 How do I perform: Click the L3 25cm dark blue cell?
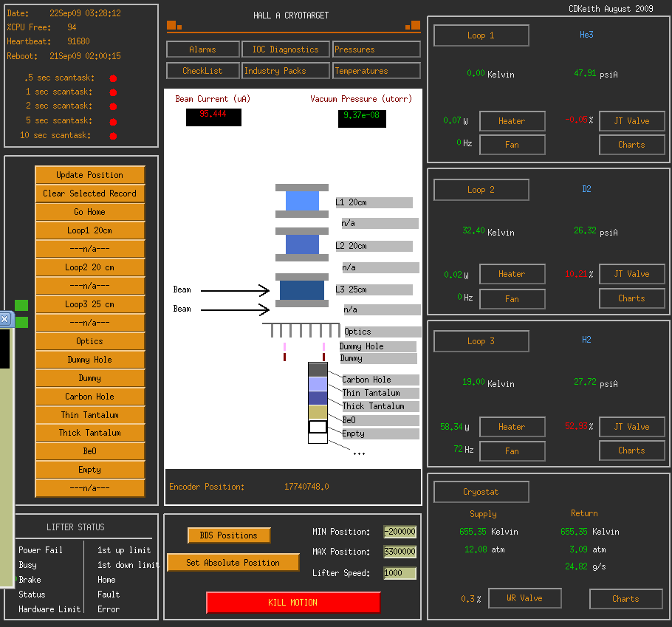click(302, 290)
